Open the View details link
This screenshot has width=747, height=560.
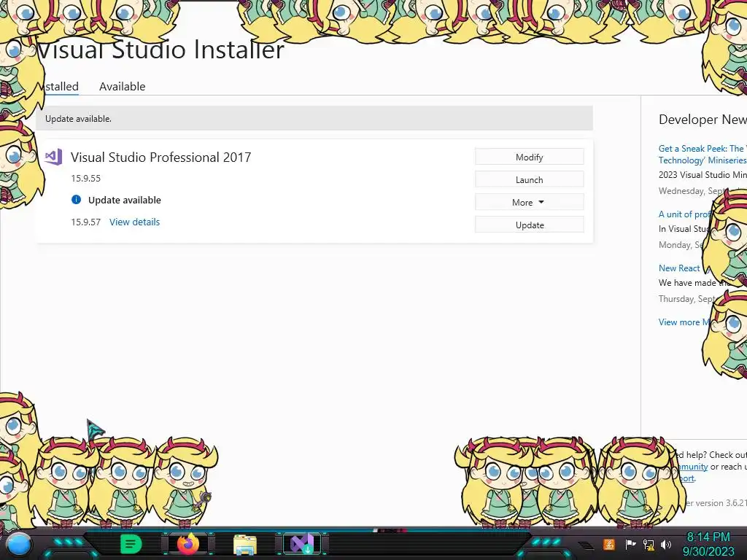[x=134, y=222]
